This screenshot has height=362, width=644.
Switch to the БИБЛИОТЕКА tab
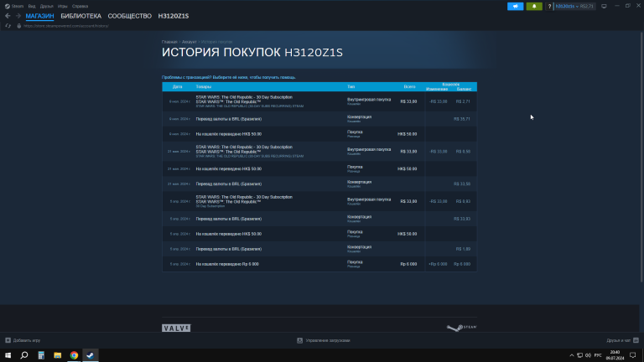coord(80,16)
